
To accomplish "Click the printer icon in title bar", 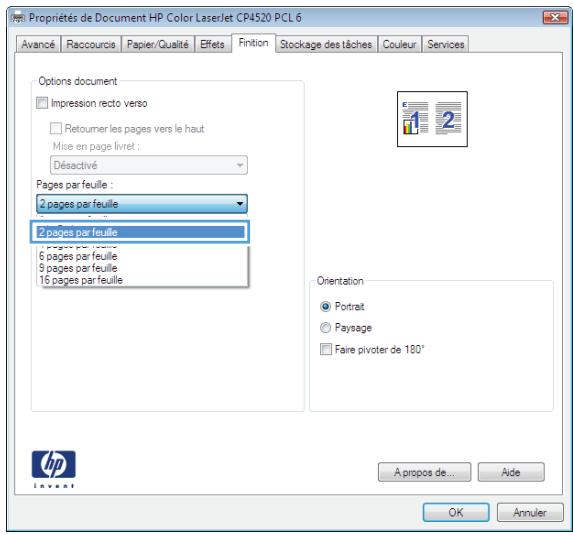I will tap(18, 18).
